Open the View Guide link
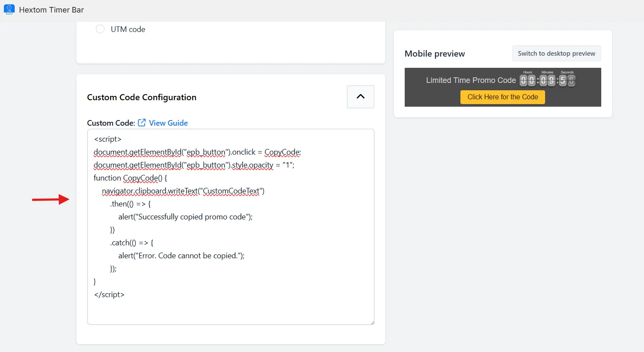This screenshot has width=644, height=352. pyautogui.click(x=168, y=123)
